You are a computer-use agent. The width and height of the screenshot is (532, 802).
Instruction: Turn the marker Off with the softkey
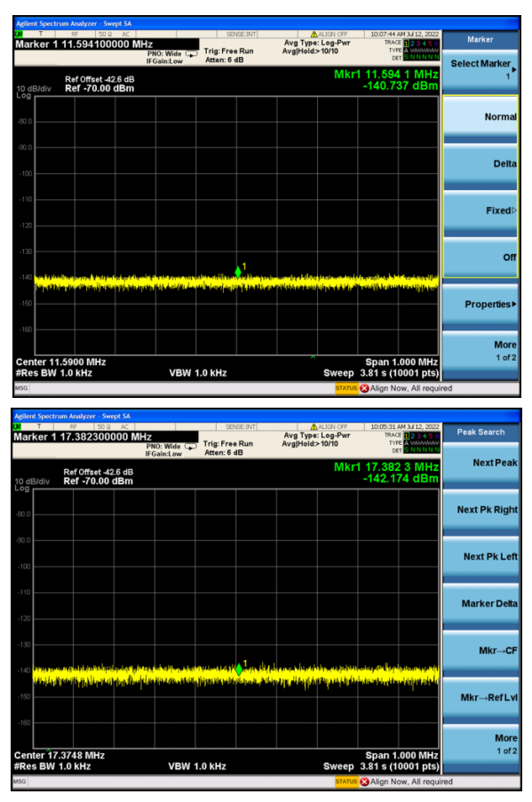[x=480, y=258]
